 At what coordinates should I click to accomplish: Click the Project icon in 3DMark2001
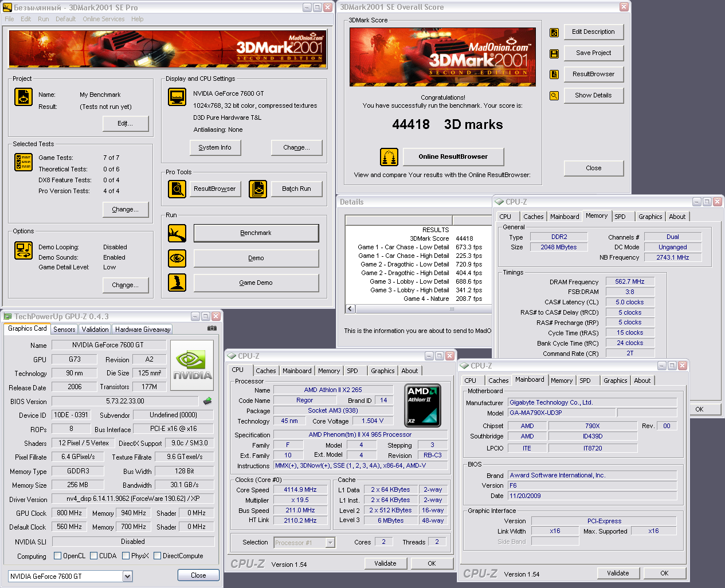23,97
